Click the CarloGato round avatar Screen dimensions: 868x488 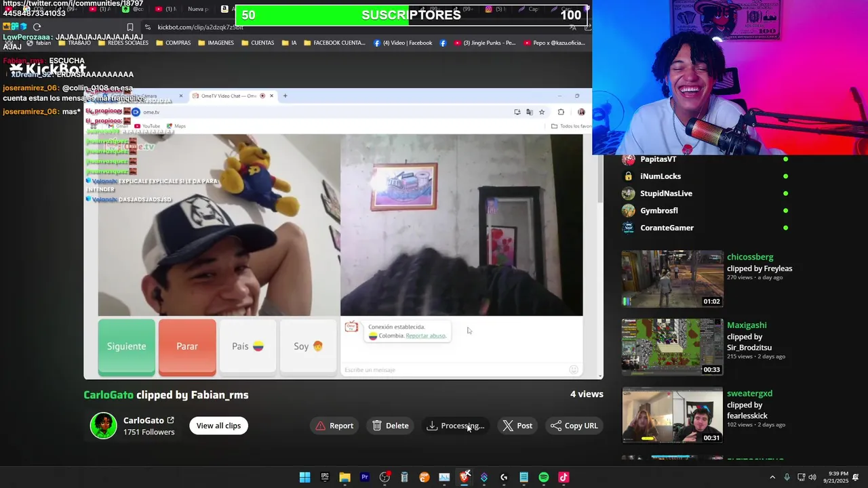103,426
